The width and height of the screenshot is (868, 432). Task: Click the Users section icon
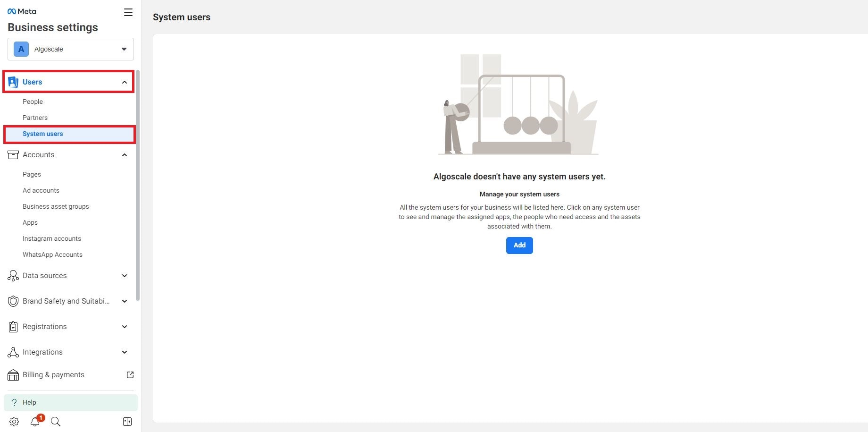[x=13, y=82]
